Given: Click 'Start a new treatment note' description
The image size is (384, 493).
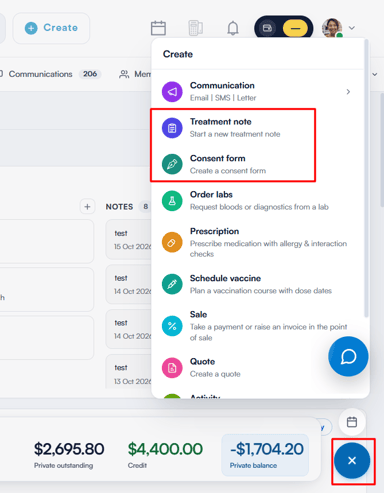Looking at the screenshot, I should (235, 134).
